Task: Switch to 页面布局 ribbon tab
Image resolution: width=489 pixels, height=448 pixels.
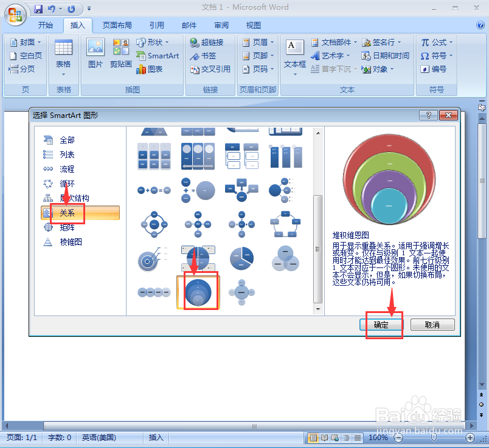Action: pyautogui.click(x=117, y=26)
